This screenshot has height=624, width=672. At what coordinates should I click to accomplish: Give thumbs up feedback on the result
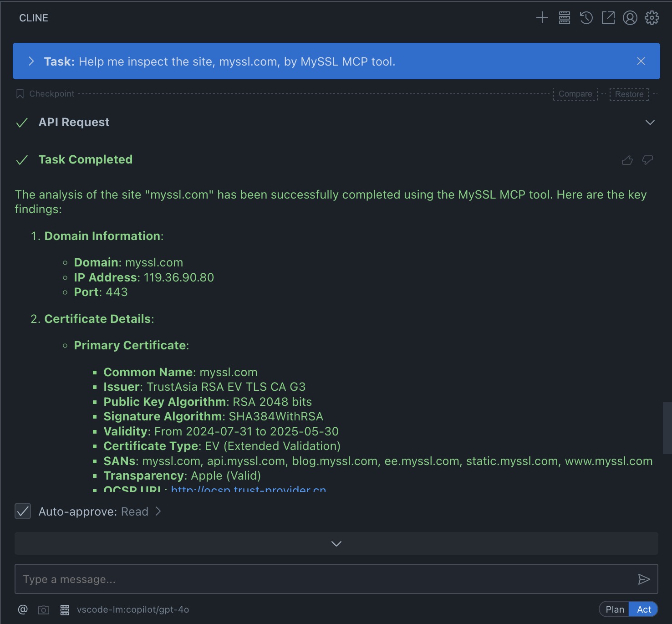[x=627, y=160]
